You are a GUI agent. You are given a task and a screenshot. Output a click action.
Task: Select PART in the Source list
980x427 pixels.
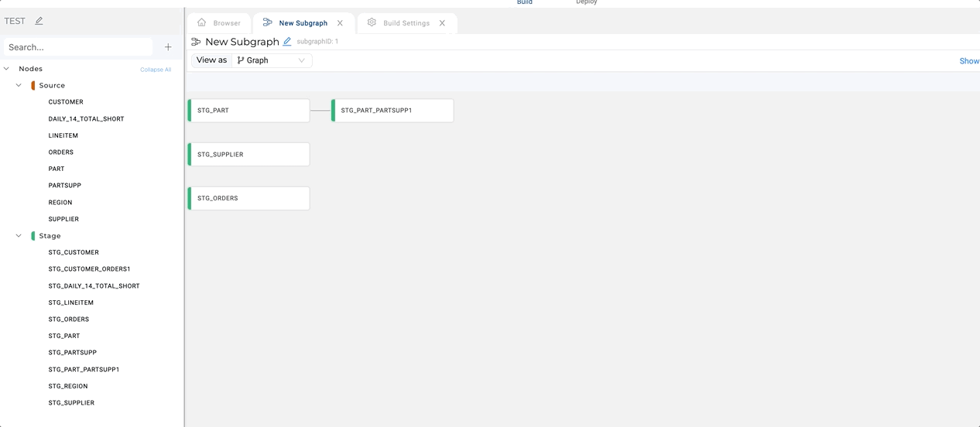pyautogui.click(x=57, y=169)
